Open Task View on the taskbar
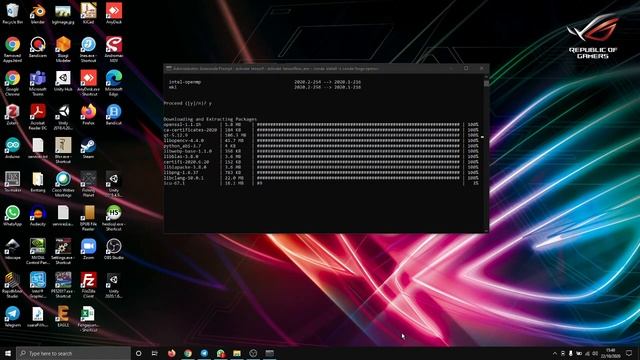Image resolution: width=640 pixels, height=360 pixels. click(155, 353)
